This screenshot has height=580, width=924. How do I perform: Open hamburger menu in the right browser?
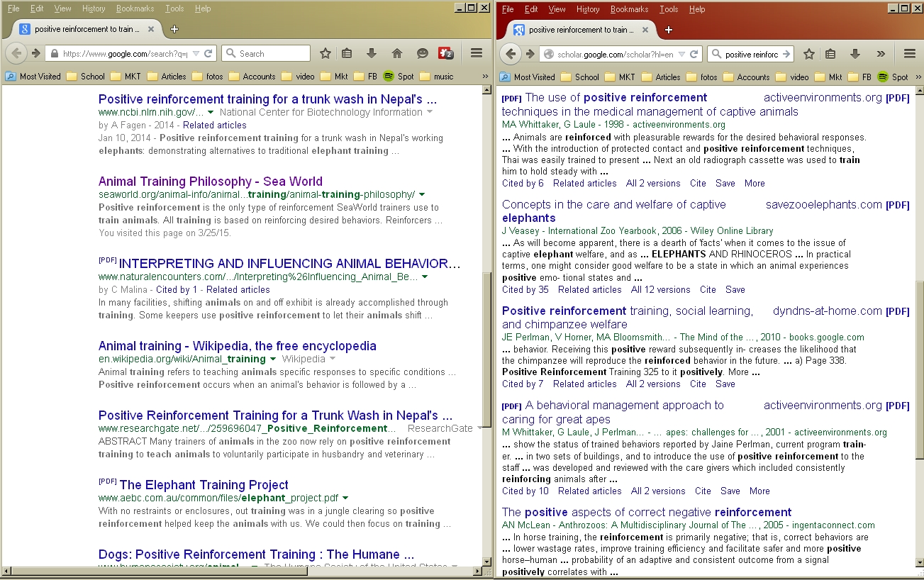pyautogui.click(x=910, y=54)
